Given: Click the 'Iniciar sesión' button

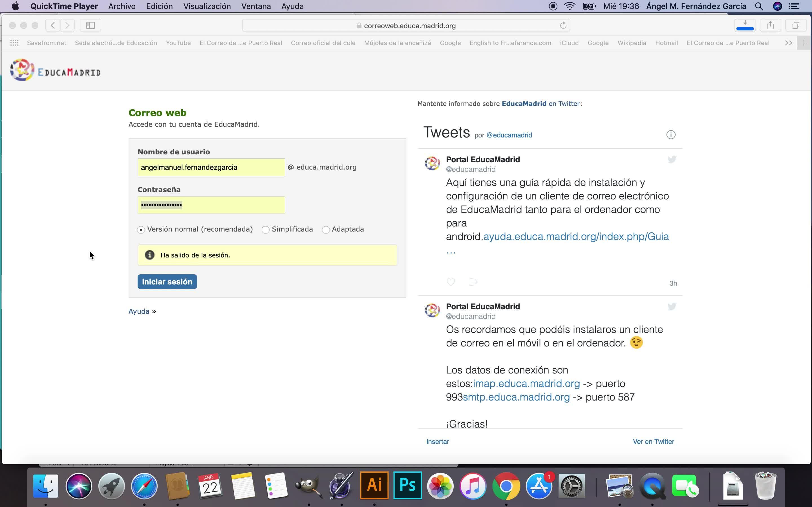Looking at the screenshot, I should pos(167,282).
